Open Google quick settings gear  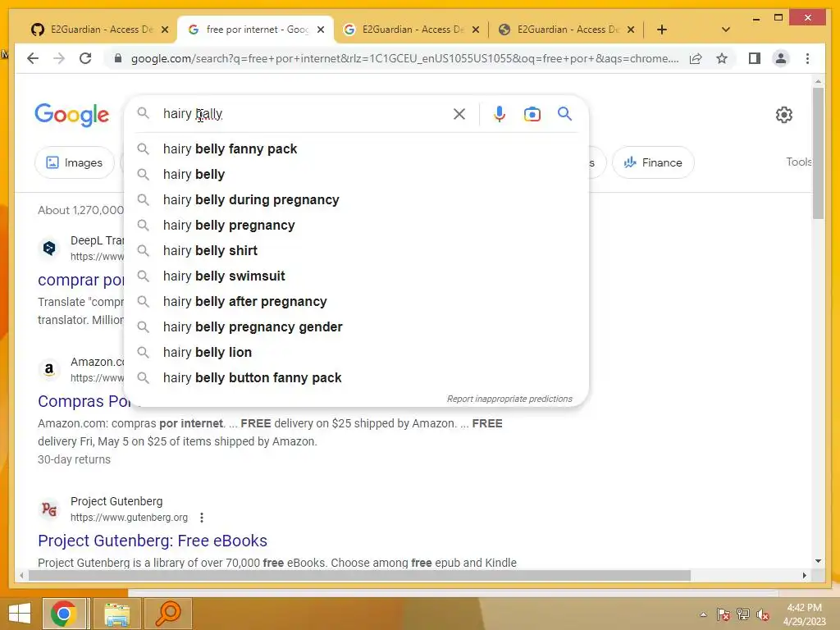(x=783, y=115)
